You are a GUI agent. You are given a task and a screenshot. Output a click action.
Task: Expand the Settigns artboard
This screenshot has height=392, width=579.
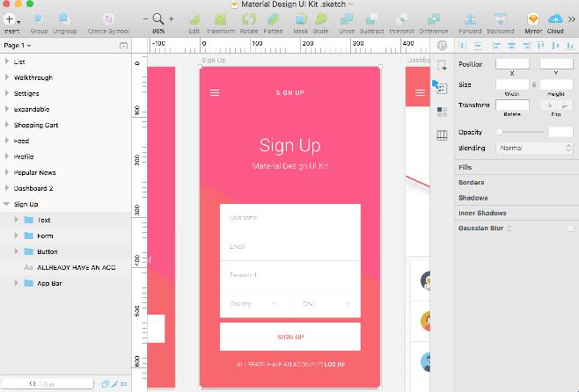[x=7, y=93]
